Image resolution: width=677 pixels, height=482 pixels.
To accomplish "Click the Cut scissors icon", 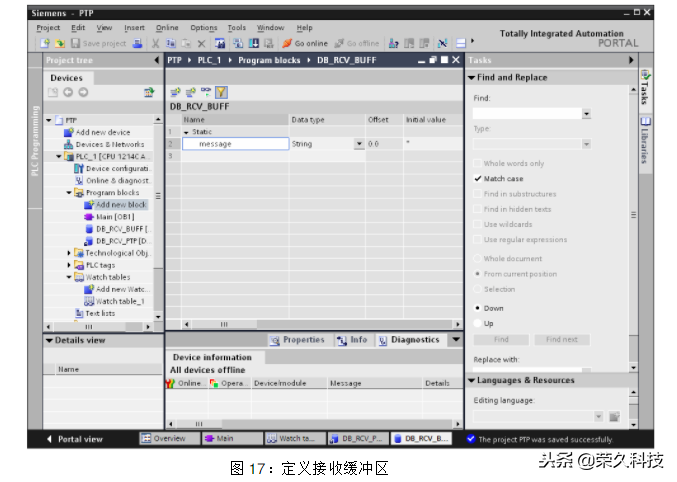I will coord(156,43).
